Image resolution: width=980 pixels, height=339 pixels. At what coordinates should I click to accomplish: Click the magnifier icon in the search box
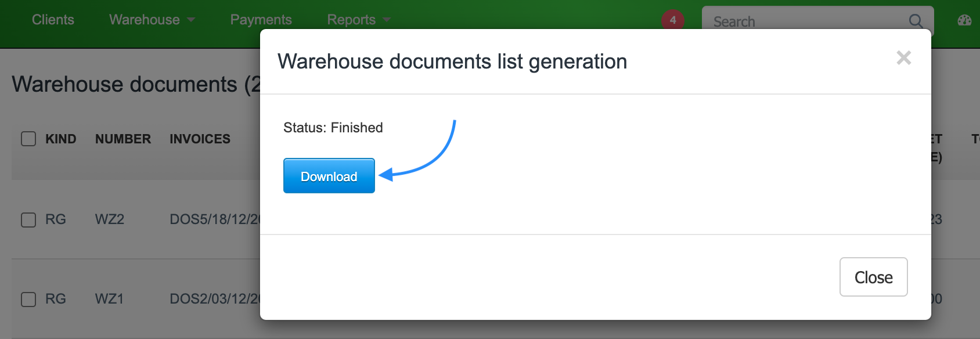(916, 21)
